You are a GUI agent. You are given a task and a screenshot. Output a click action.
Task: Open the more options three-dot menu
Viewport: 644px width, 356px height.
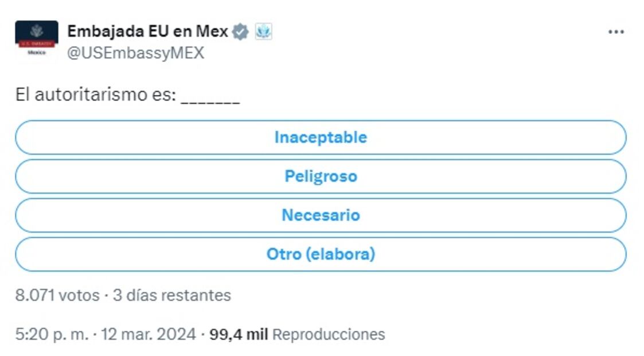(615, 32)
